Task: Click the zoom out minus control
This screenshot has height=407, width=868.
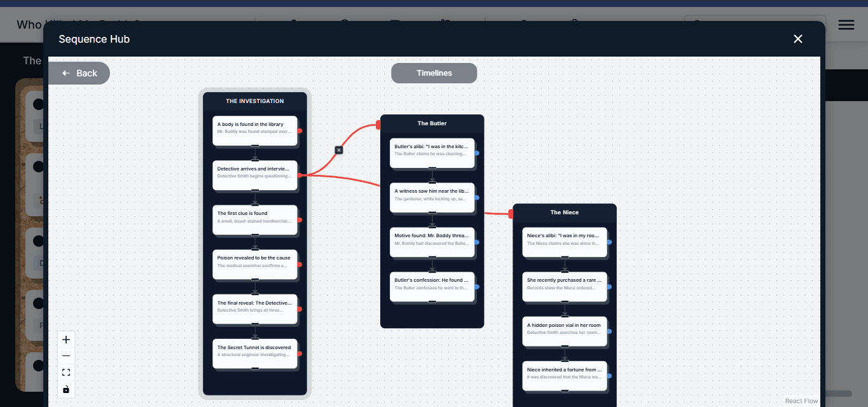Action: click(66, 356)
